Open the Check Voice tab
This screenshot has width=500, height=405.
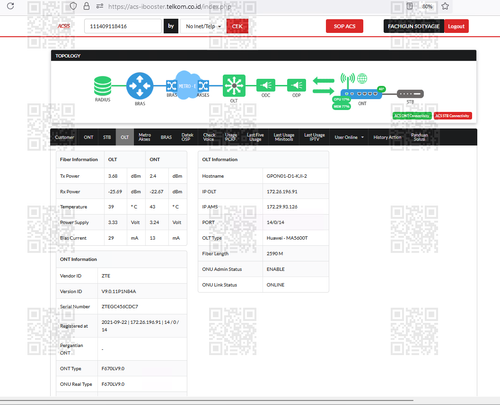(209, 137)
